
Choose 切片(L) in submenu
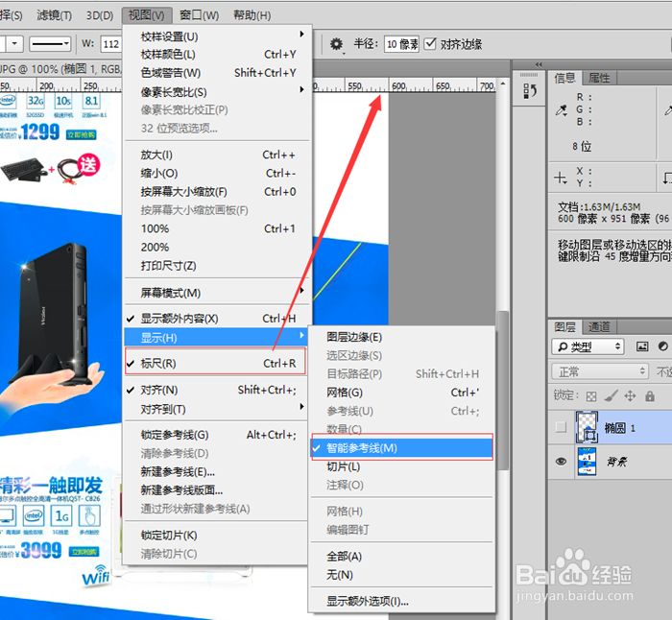(402, 466)
